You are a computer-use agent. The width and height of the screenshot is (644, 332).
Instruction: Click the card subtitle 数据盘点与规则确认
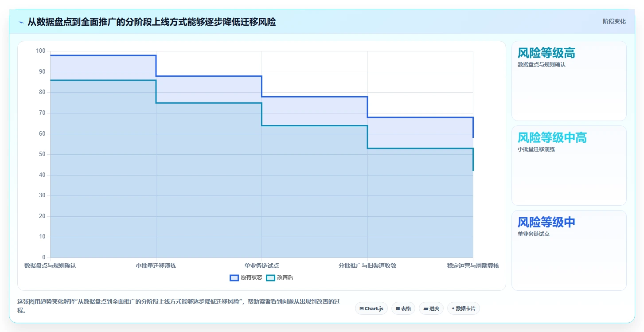tap(542, 65)
